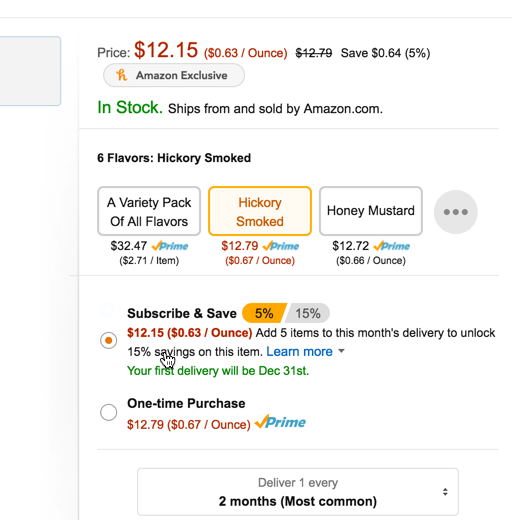The height and width of the screenshot is (520, 512).
Task: Click the Amazon Exclusive pill label
Action: coord(174,75)
